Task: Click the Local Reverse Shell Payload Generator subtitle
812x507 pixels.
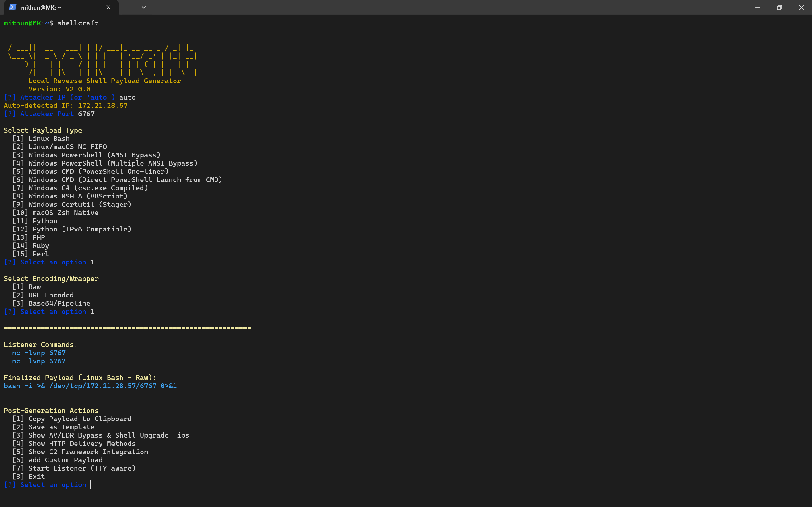Action: pos(105,81)
